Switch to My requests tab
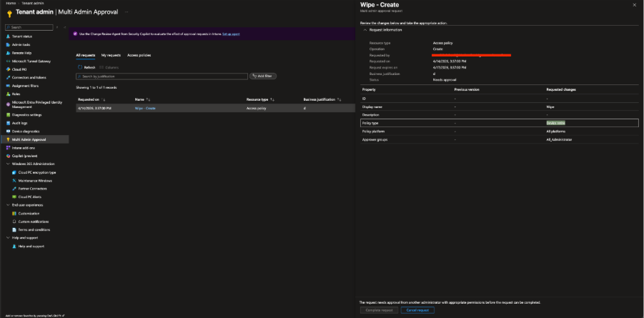644x318 pixels. click(x=111, y=55)
